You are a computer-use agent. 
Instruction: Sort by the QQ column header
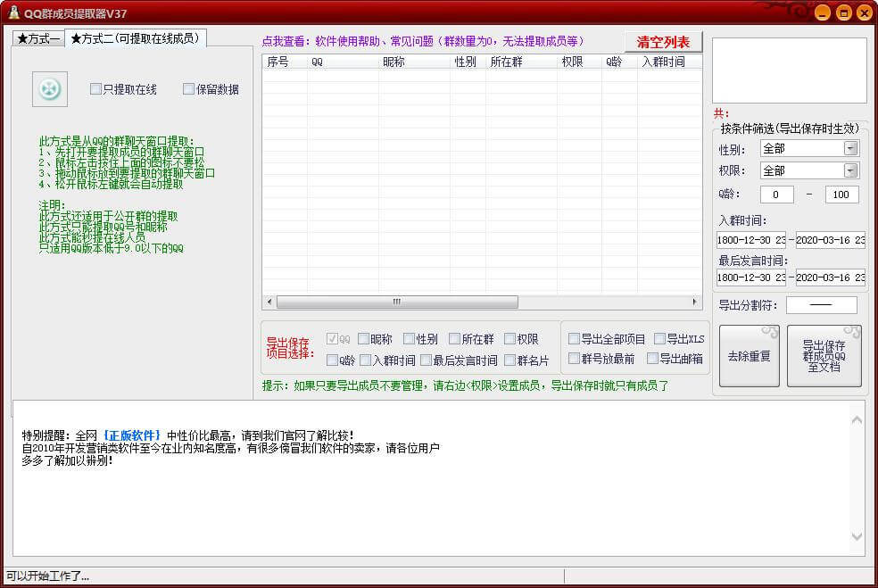[x=343, y=62]
